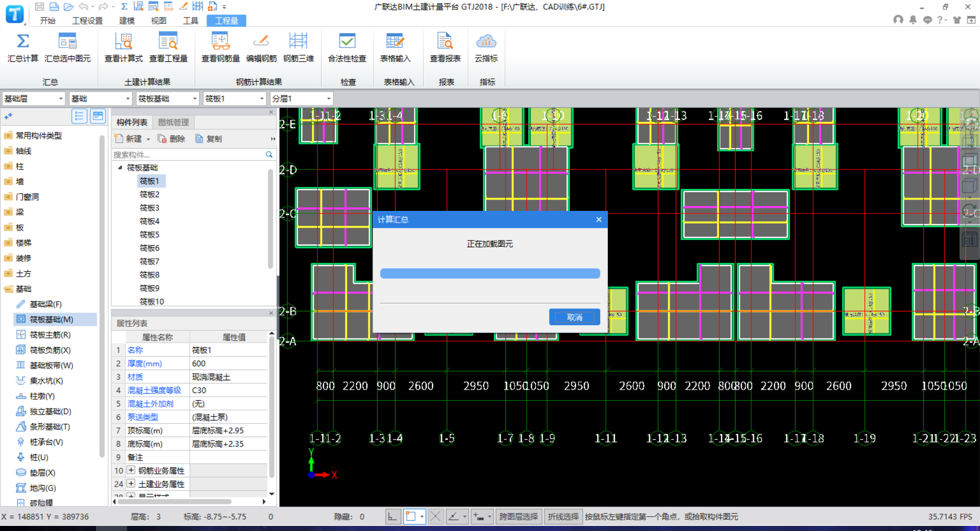Click the 新建 new component icon
The image size is (980, 531).
(128, 139)
